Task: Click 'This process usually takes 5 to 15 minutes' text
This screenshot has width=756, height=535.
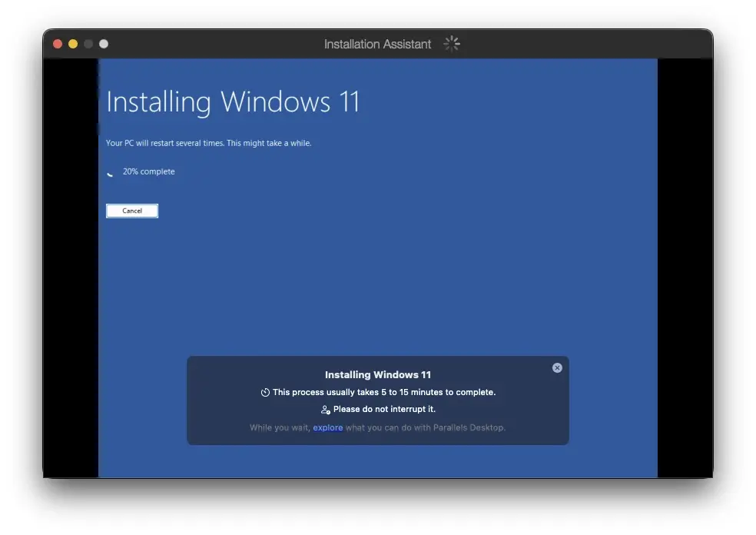Action: click(384, 393)
